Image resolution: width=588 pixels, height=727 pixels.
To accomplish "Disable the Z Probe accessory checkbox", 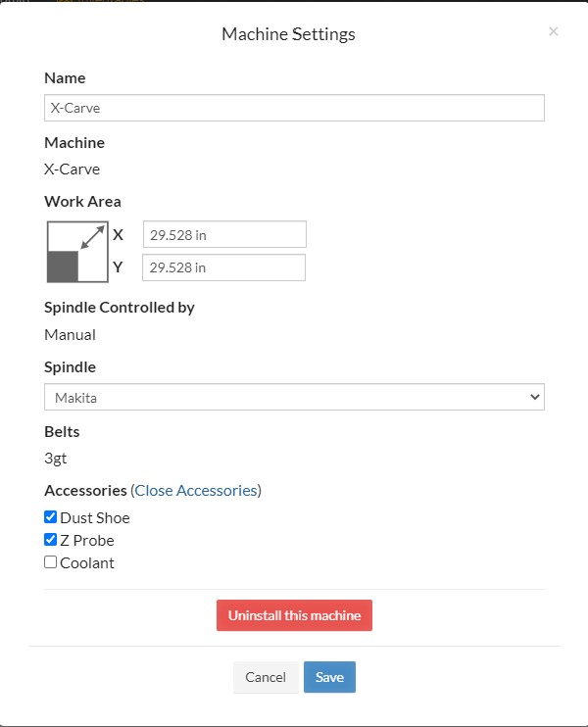I will click(x=51, y=540).
